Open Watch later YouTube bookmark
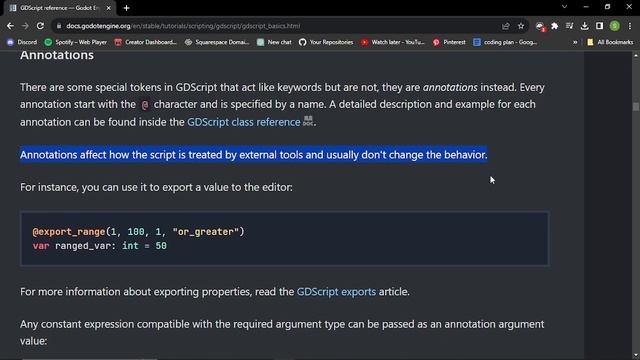This screenshot has height=360, width=640. [393, 42]
